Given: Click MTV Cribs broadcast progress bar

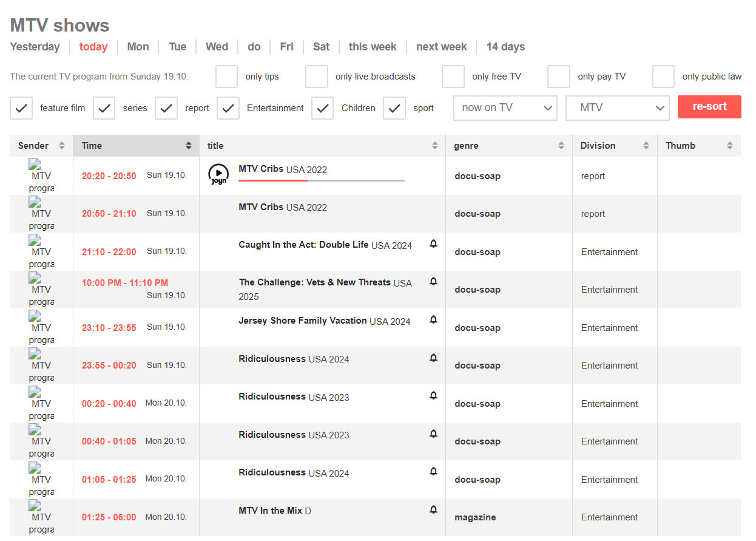Looking at the screenshot, I should coord(322,180).
